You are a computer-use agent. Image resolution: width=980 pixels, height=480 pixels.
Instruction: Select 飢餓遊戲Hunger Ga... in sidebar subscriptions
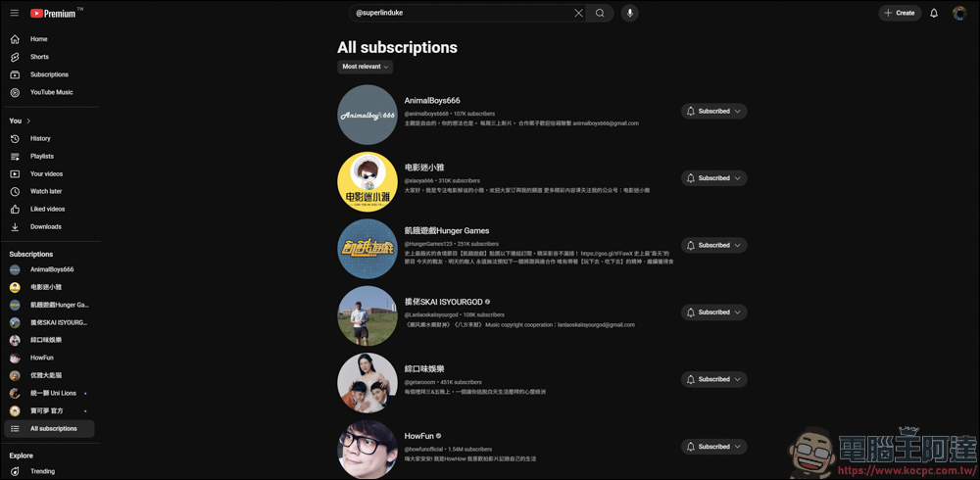point(49,305)
